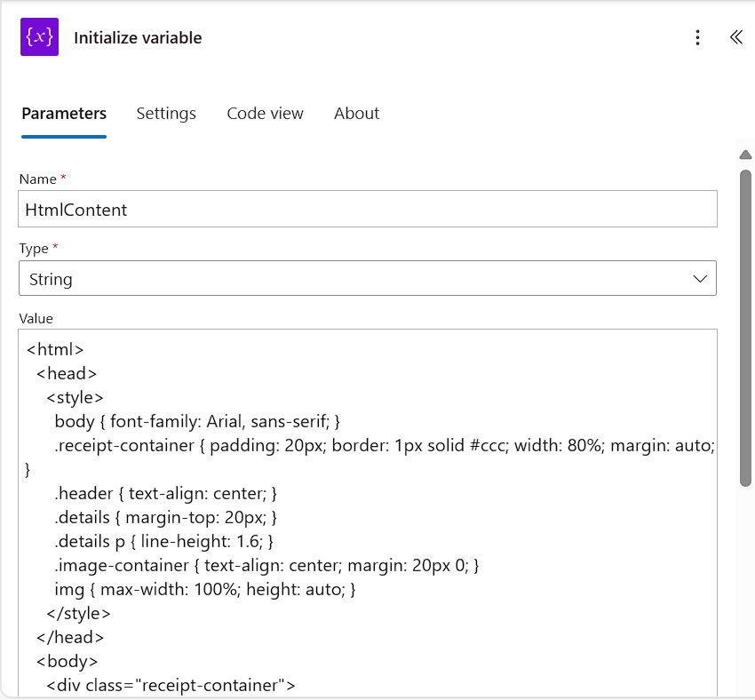Switch to the Code view tab
Screen dimensions: 755x700
coord(265,114)
